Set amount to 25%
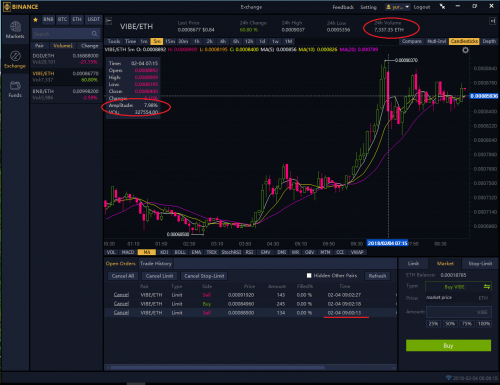500x385 pixels. click(433, 323)
